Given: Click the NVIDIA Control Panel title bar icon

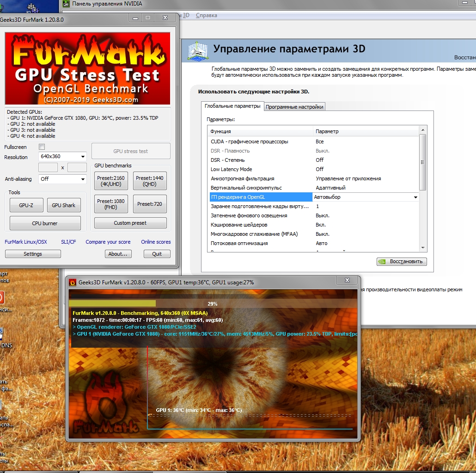Looking at the screenshot, I should pyautogui.click(x=66, y=4).
